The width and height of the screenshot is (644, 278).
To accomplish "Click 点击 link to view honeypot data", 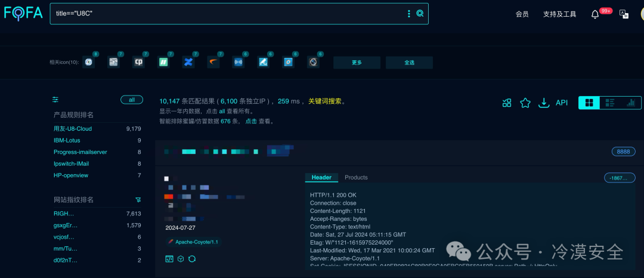I will coord(251,122).
